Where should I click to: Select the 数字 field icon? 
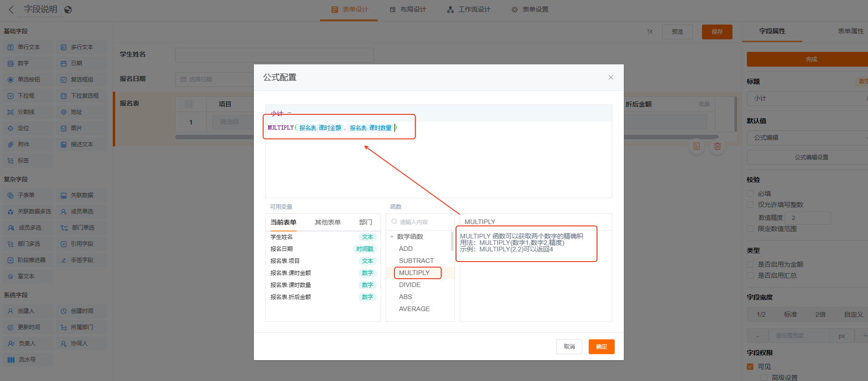click(11, 63)
